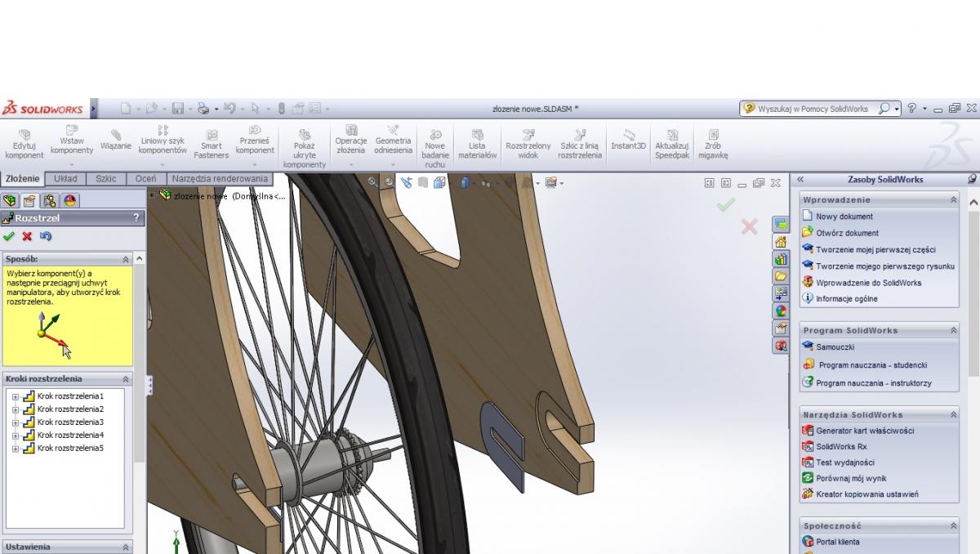Open the Wiązanie mate tool

tap(115, 141)
